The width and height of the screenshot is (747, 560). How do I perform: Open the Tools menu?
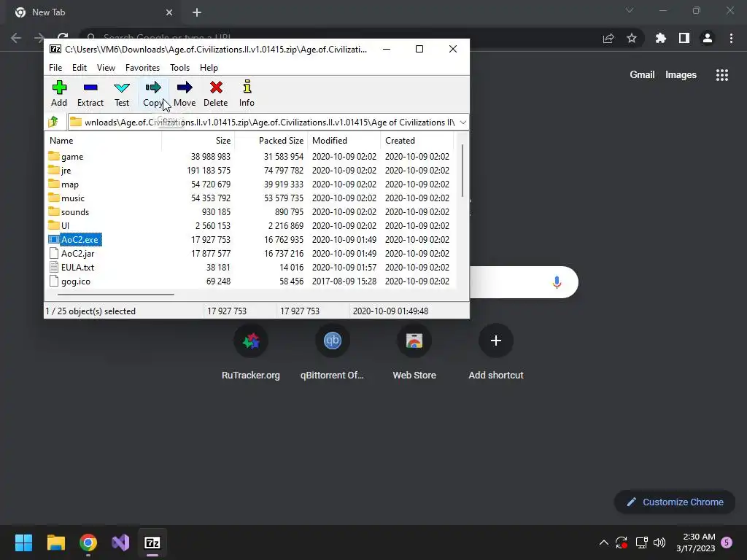point(179,68)
